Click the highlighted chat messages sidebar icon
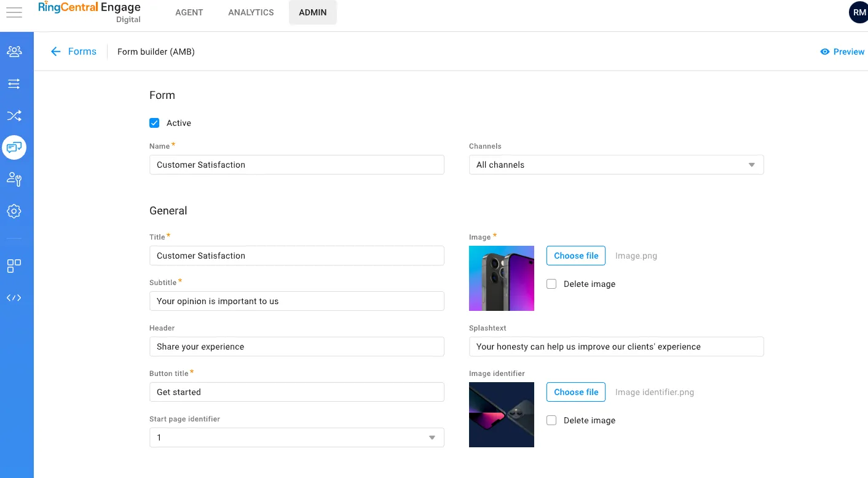Screen dimensions: 868x478 point(14,147)
